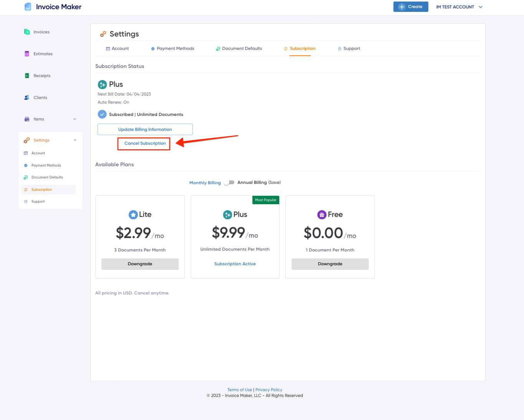Open Document Defaults in sidebar submenu
The width and height of the screenshot is (524, 420).
pos(47,177)
